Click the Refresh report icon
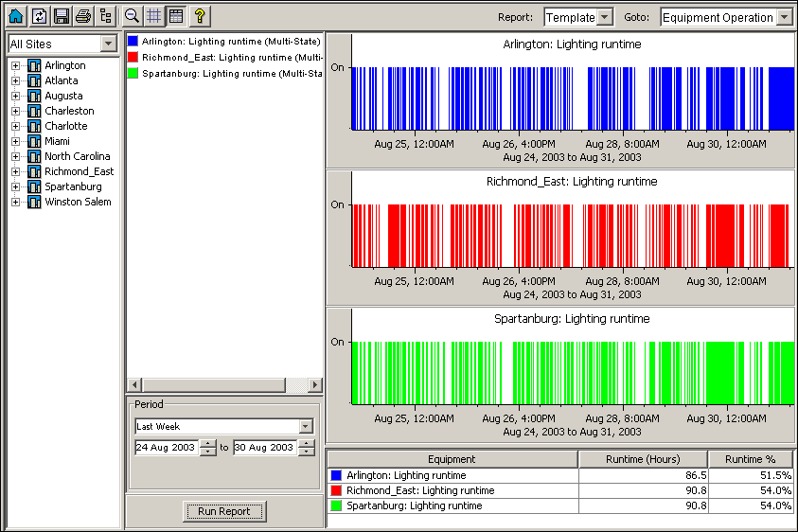 38,16
